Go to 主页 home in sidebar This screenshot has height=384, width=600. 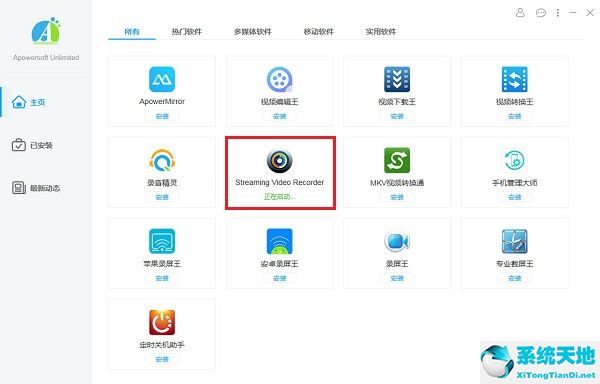pos(29,102)
